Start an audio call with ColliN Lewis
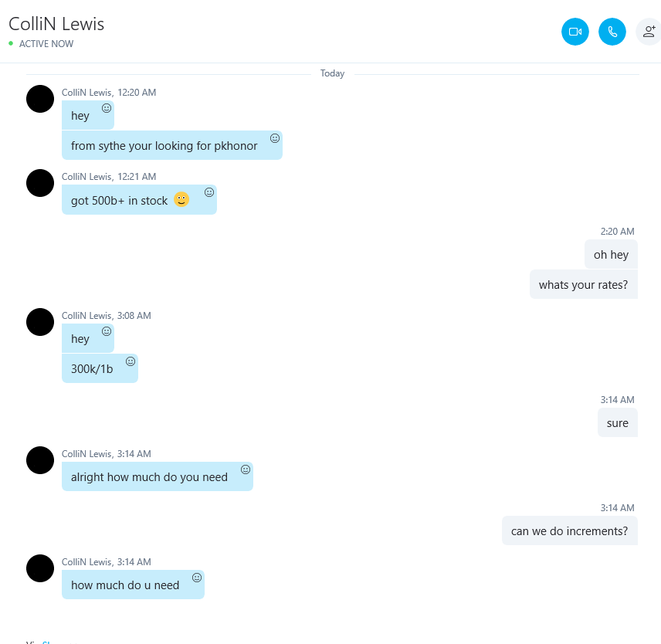Image resolution: width=661 pixels, height=644 pixels. coord(612,32)
